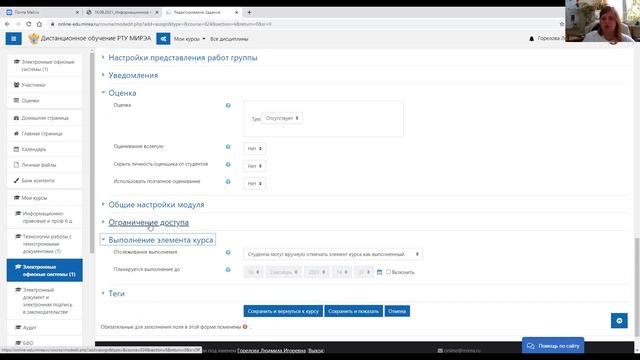The width and height of the screenshot is (640, 360).
Task: Open help for Скрыть личность оценщика
Action: point(228,164)
